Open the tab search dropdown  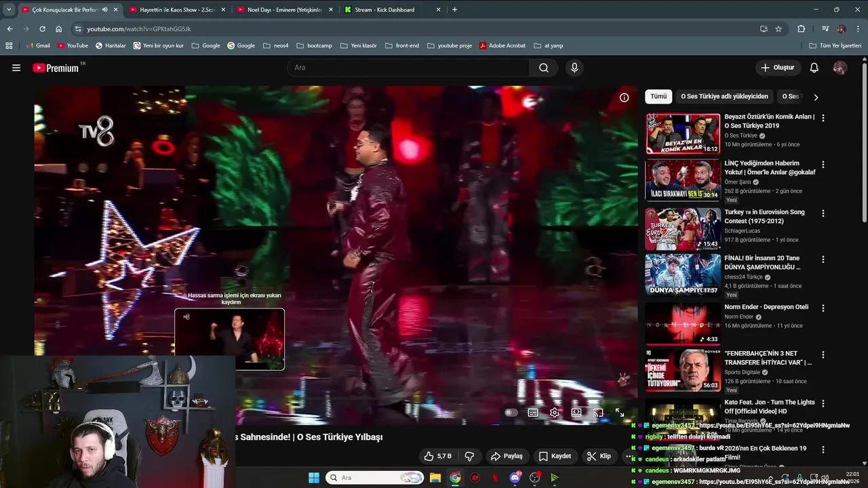(x=9, y=9)
